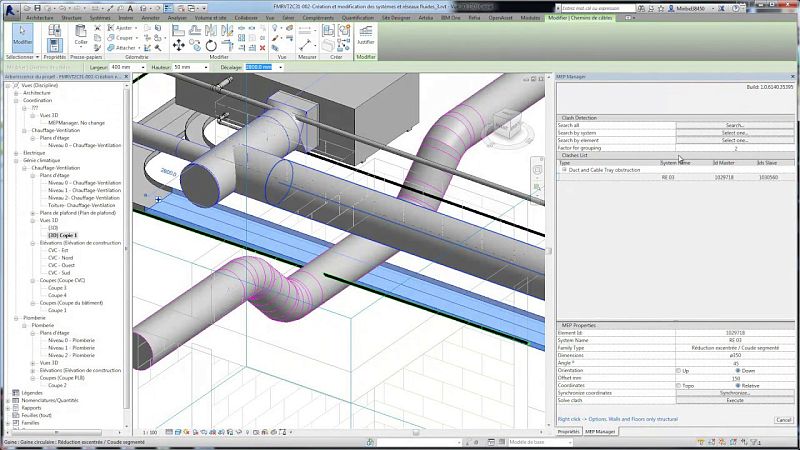Viewport: 800px width, 450px height.
Task: Click the Search... button for Search all
Action: point(735,125)
